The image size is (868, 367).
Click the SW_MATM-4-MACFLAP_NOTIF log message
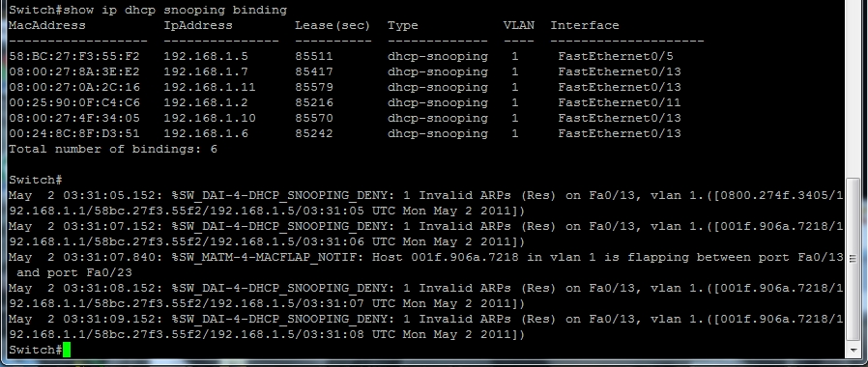click(426, 265)
